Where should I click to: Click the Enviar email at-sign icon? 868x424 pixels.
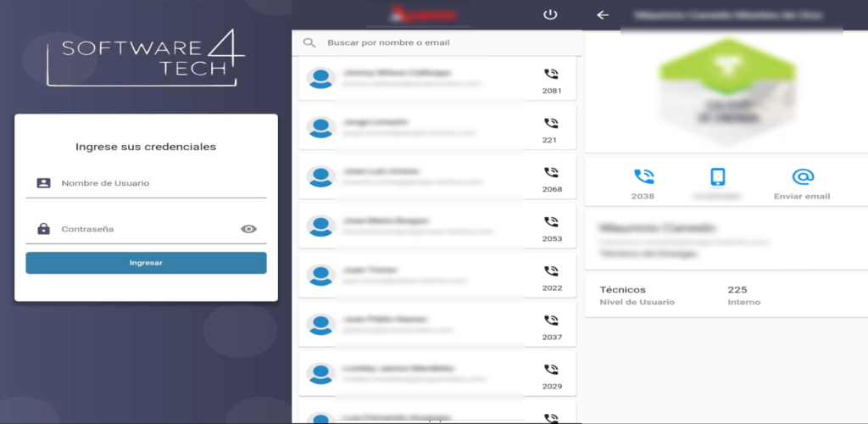(x=803, y=177)
